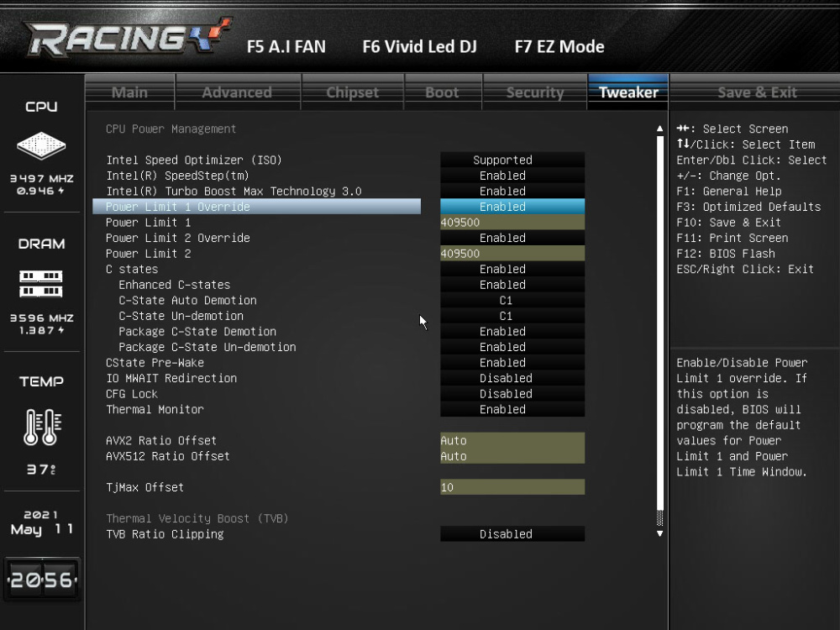Viewport: 840px width, 630px height.
Task: Click the CPU 3497 MHZ frequency readout
Action: pos(42,178)
